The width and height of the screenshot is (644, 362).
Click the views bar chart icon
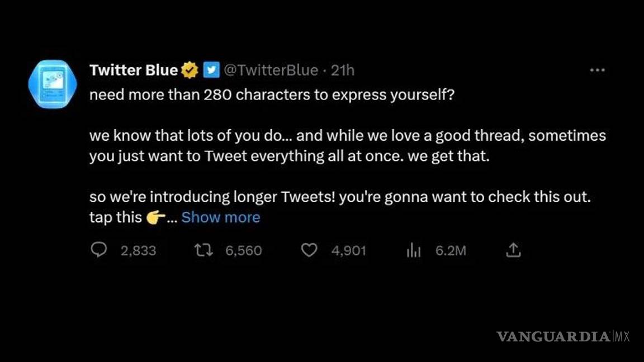413,250
